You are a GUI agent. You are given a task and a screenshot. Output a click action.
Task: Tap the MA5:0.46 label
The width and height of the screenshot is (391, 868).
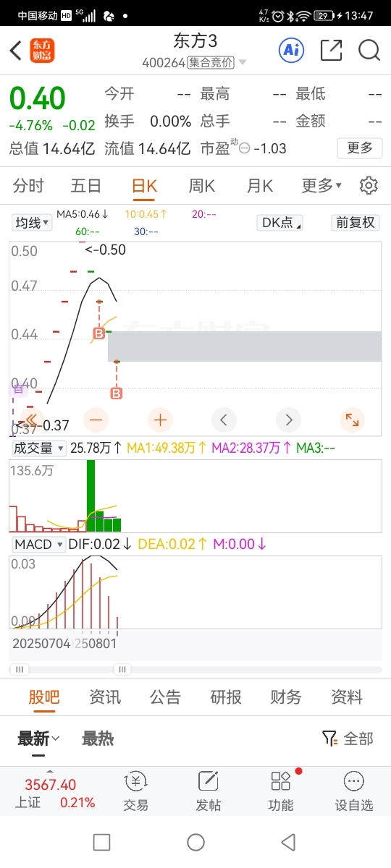[83, 214]
